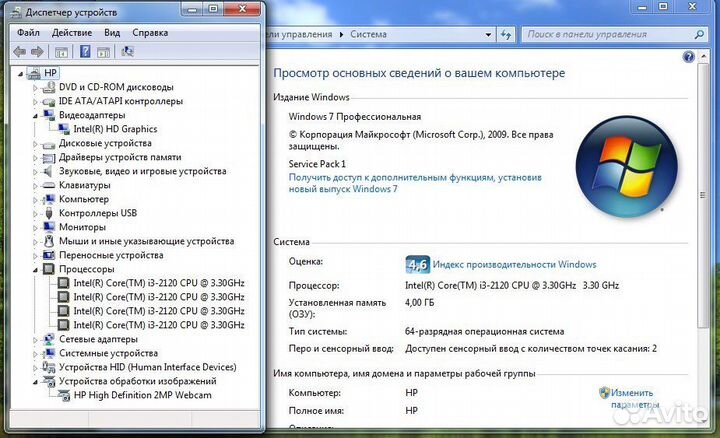Expand the Переносные устройства node

pyautogui.click(x=35, y=256)
